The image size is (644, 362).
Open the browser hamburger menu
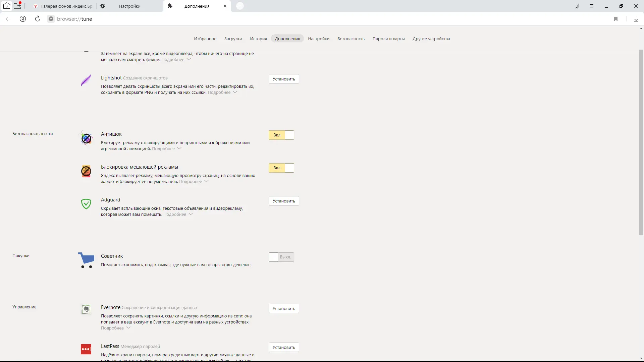(592, 6)
